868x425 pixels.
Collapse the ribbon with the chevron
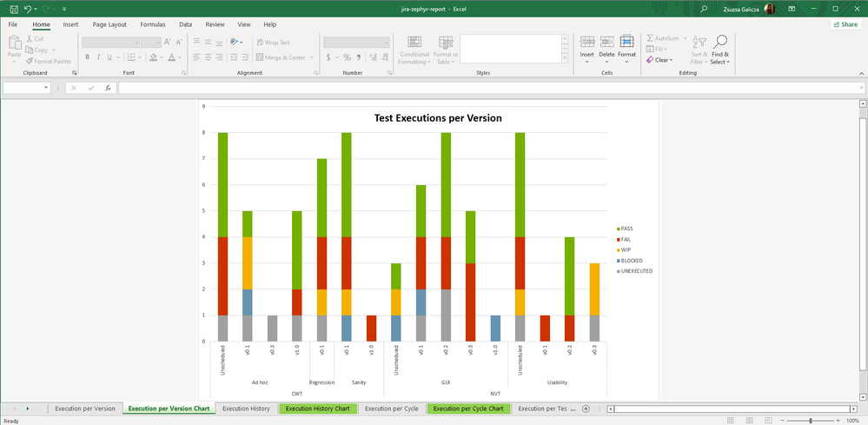pos(860,73)
